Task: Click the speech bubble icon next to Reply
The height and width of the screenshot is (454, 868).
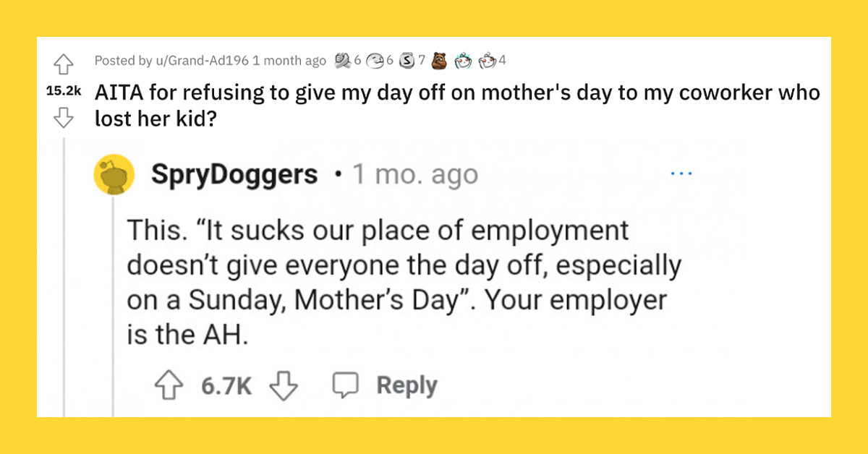Action: point(346,385)
